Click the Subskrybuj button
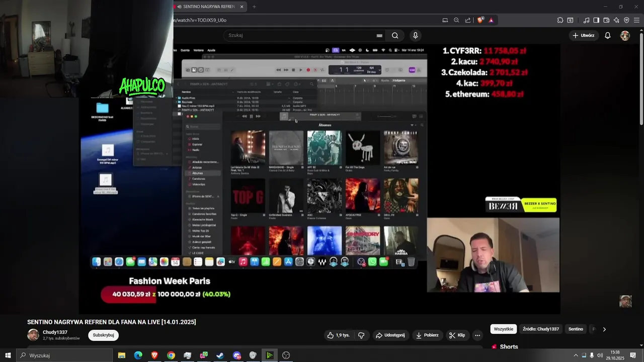Screen dimensions: 644x362 click(x=103, y=335)
